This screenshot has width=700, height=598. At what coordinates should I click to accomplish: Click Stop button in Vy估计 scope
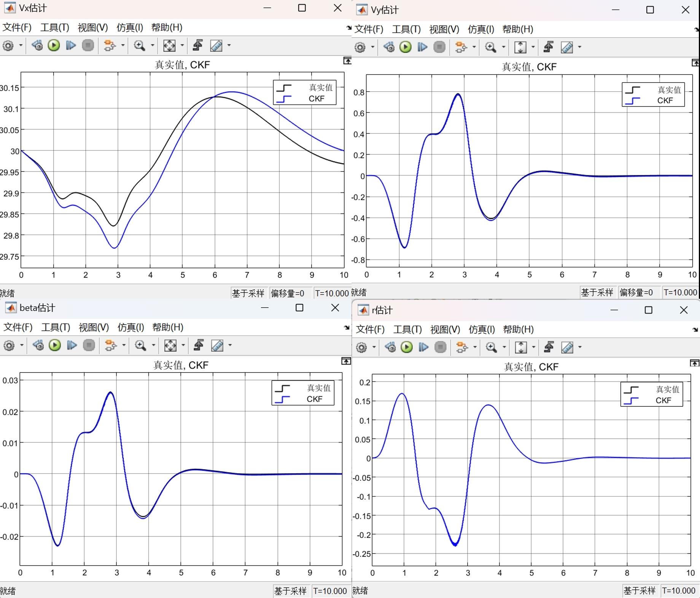click(x=439, y=47)
